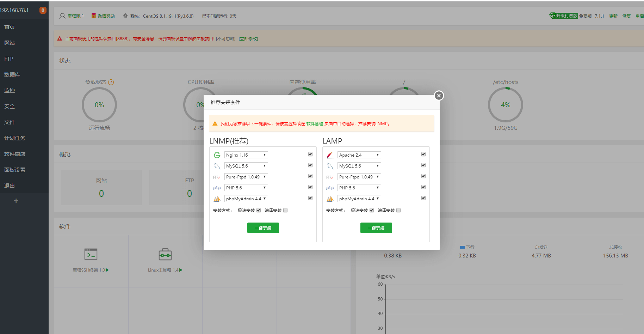Image resolution: width=644 pixels, height=334 pixels.
Task: Open 数据库 in the left sidebar
Action: 12,75
